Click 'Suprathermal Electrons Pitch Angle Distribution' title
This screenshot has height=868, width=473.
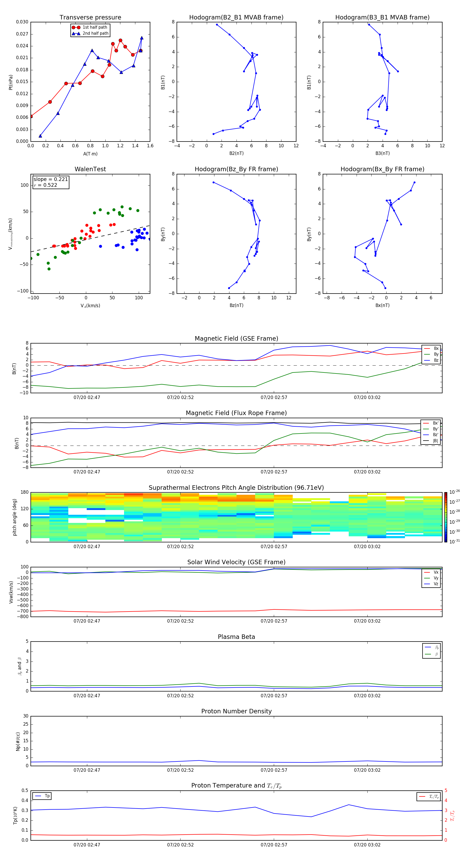(x=236, y=488)
